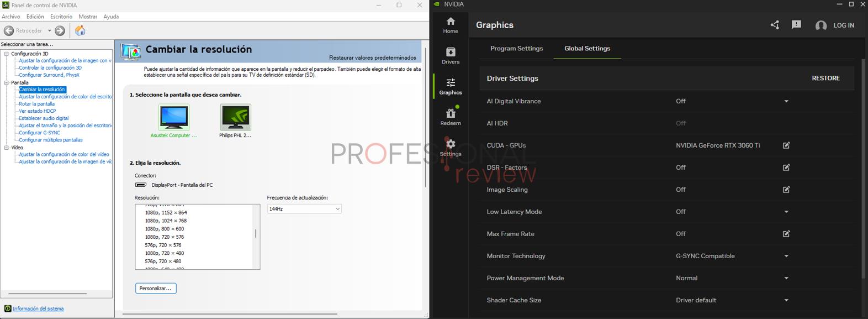Open Power Management Mode dropdown
Viewport: 868px width, 319px height.
[786, 278]
